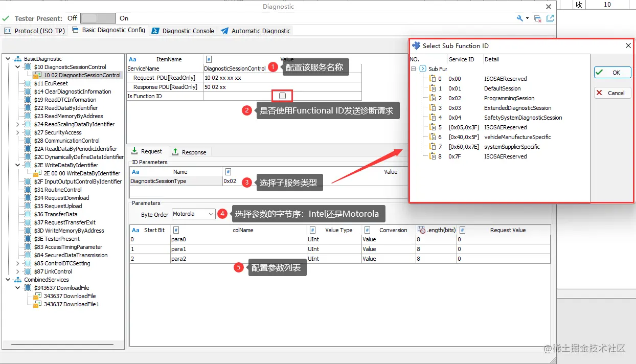Click the Request PDU value 10 02 xx xx xx

click(282, 78)
